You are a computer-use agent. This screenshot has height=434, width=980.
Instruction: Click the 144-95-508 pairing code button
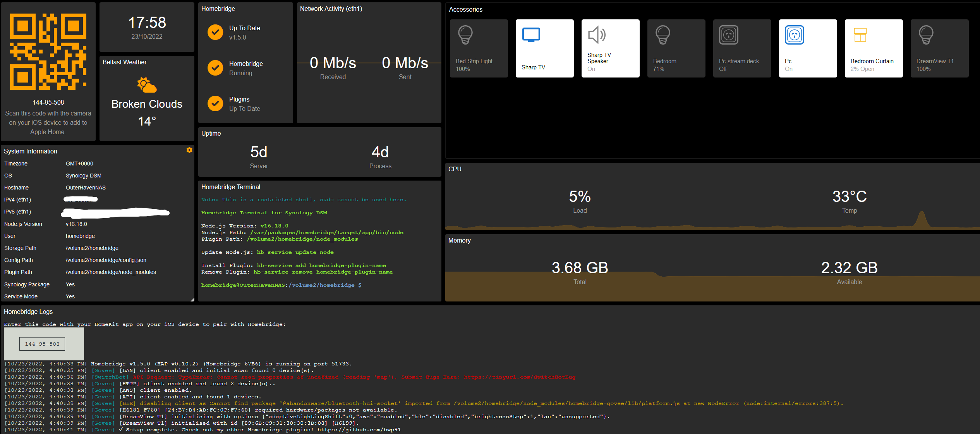[42, 344]
